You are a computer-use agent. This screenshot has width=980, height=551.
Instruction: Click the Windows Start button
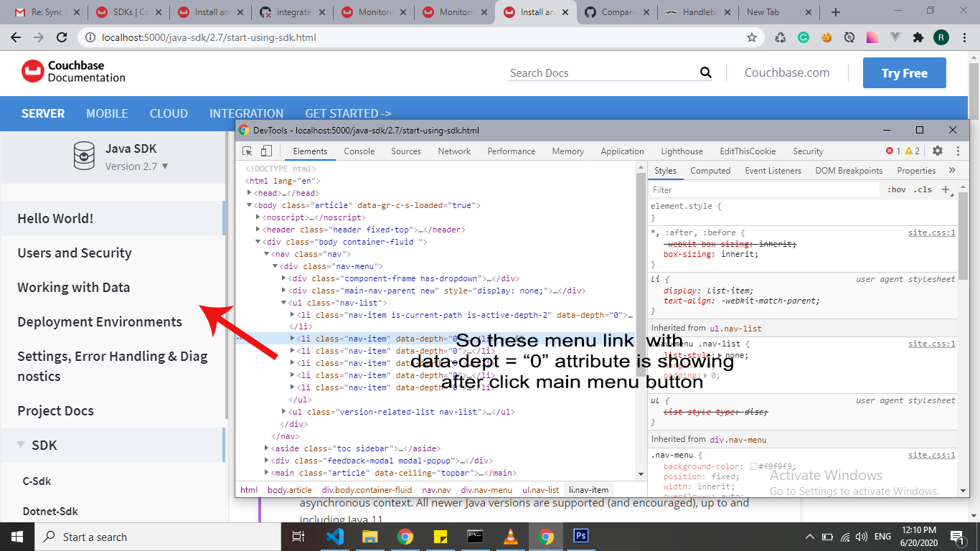tap(17, 537)
